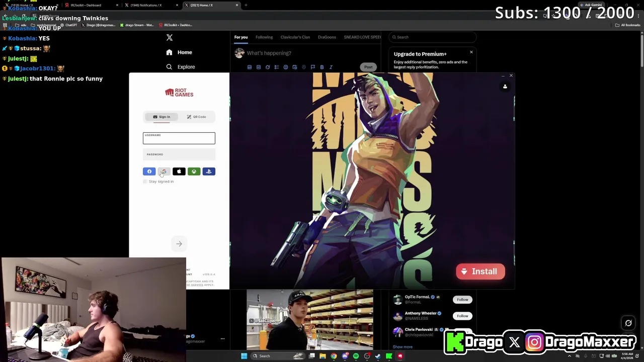Click the Post button

368,67
